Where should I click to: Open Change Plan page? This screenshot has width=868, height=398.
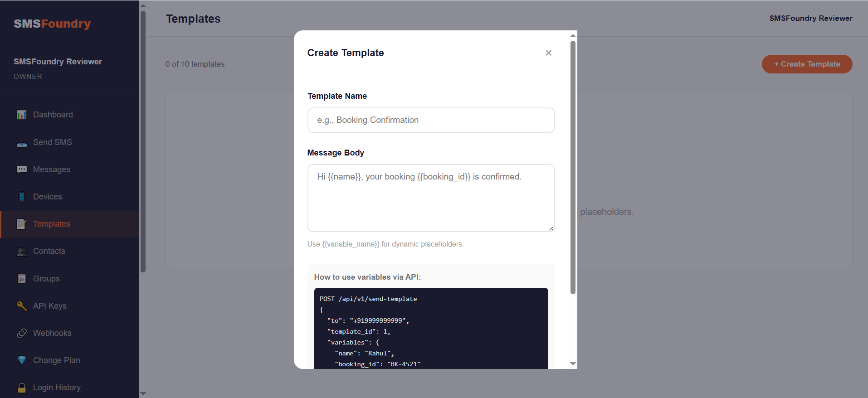click(69, 360)
